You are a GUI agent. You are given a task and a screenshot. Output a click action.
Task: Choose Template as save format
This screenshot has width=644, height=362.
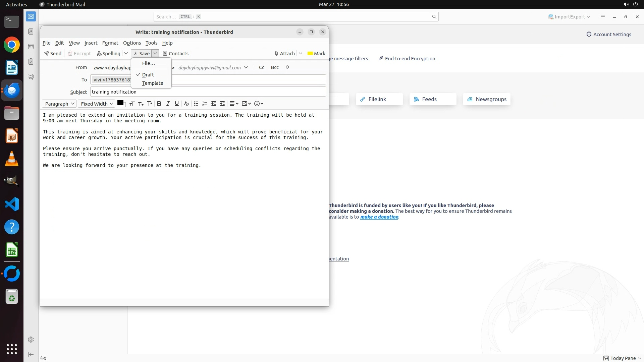(x=153, y=83)
